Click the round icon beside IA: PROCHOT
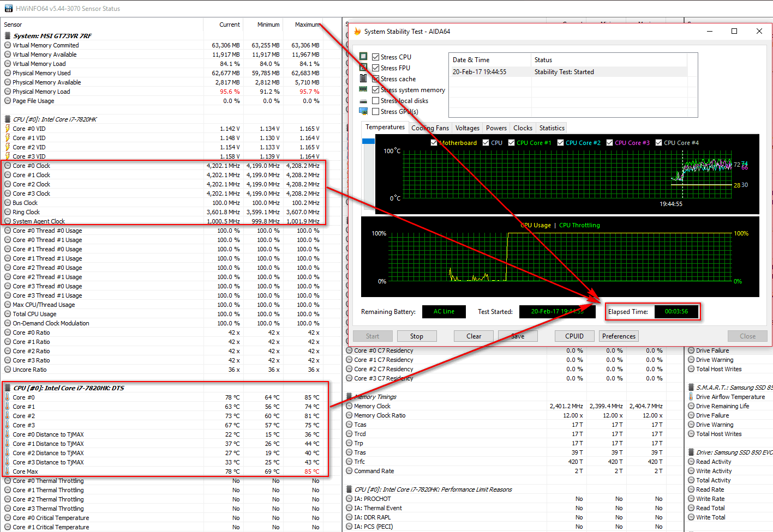Image resolution: width=773 pixels, height=532 pixels. tap(349, 499)
